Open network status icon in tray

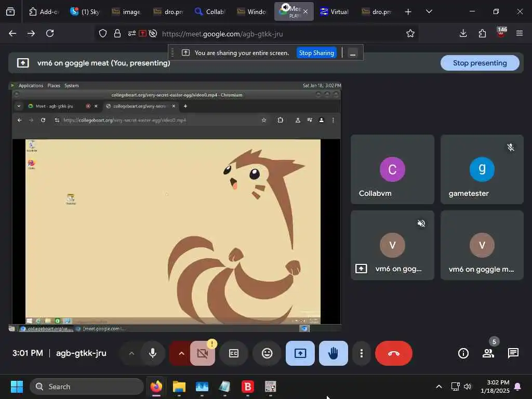point(455,387)
